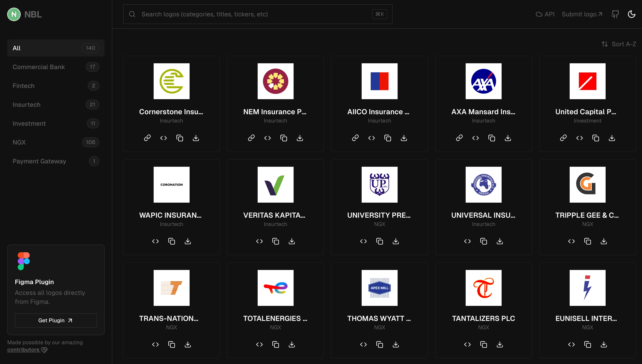Copy the United Capital logo
Image resolution: width=642 pixels, height=364 pixels.
coord(596,138)
